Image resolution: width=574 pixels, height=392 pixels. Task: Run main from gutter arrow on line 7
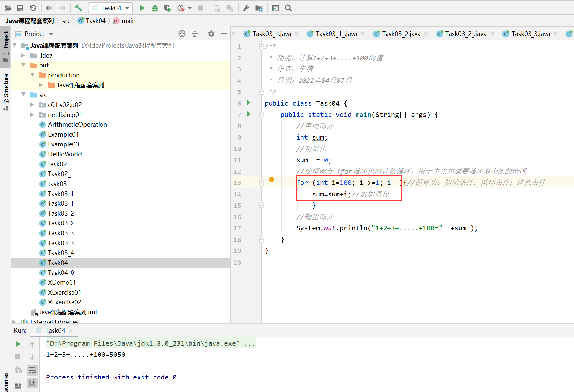coord(249,114)
